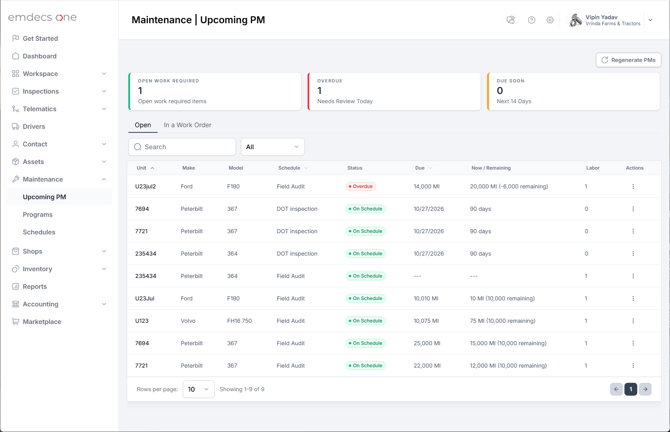The width and height of the screenshot is (670, 432).
Task: Expand the Assets menu chevron
Action: 104,162
